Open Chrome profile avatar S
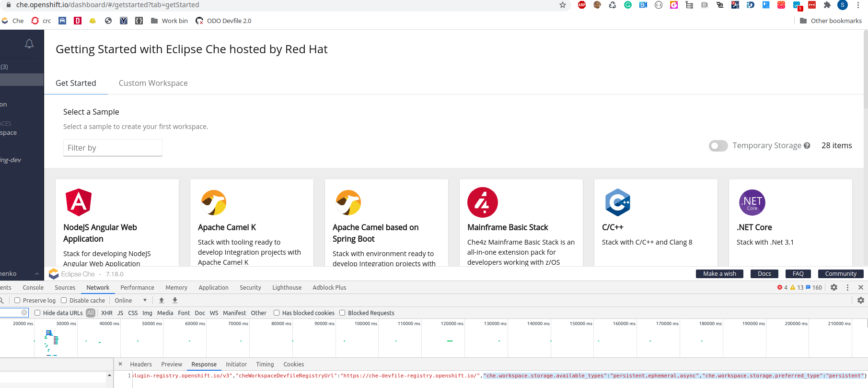Image resolution: width=868 pixels, height=388 pixels. tap(843, 5)
